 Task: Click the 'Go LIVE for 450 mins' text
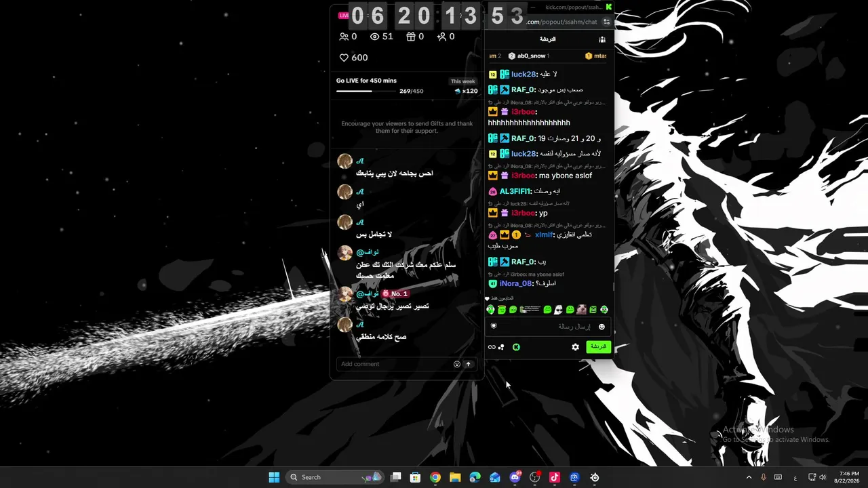click(x=366, y=81)
